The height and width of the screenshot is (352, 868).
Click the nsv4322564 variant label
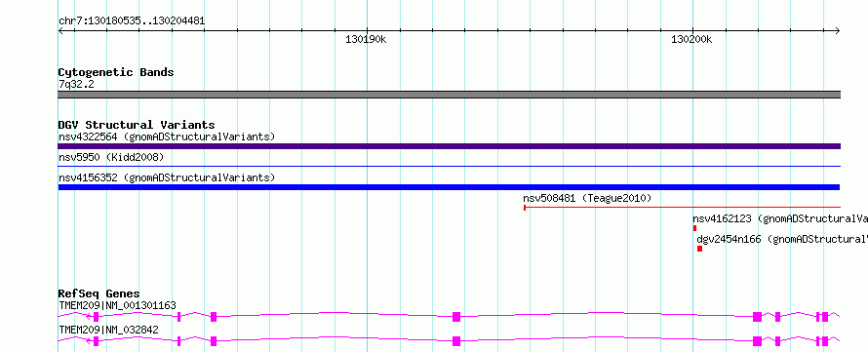(x=167, y=137)
